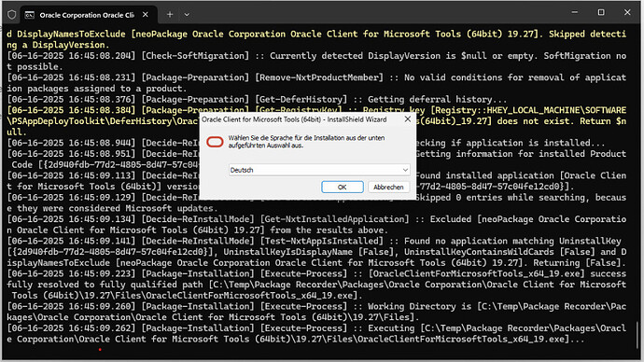Minimize the terminal window
The width and height of the screenshot is (644, 362).
(x=575, y=12)
